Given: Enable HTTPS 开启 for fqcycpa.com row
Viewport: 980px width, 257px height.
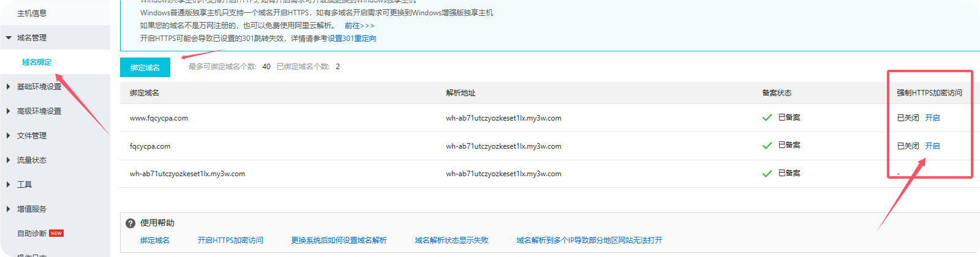Looking at the screenshot, I should pos(932,146).
